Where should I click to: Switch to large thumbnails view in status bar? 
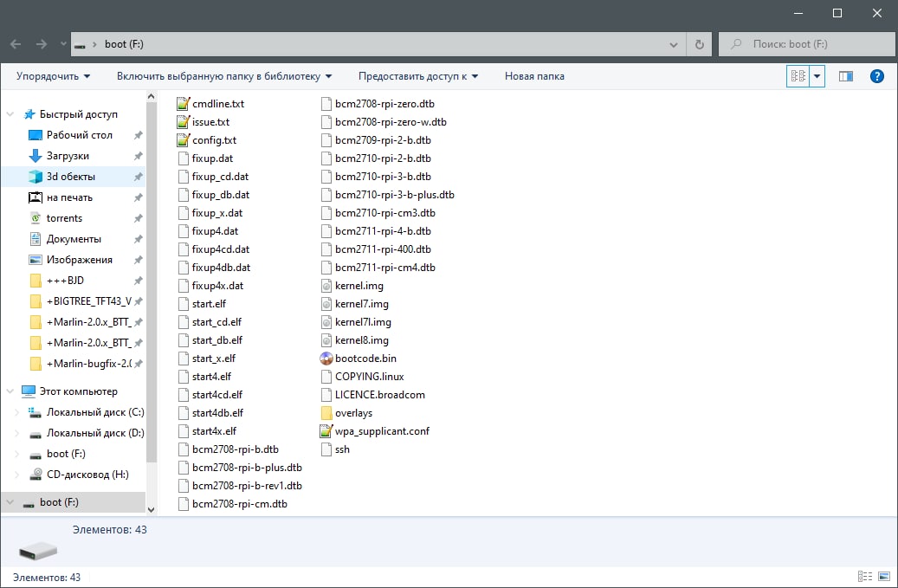pos(883,577)
